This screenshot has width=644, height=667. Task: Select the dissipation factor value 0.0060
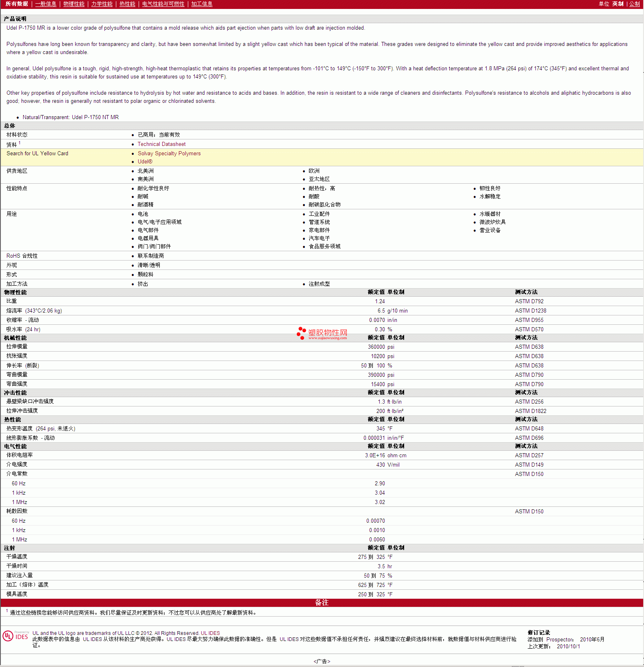(x=377, y=540)
